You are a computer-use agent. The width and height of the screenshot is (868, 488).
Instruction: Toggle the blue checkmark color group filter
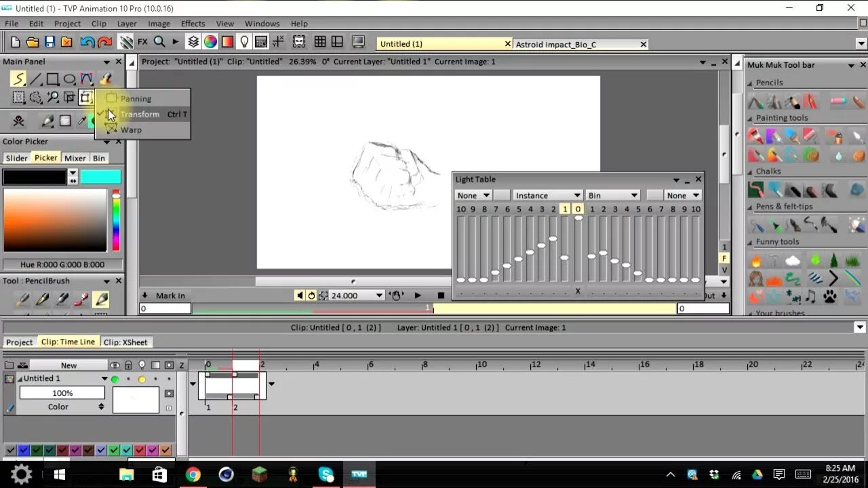tap(24, 450)
